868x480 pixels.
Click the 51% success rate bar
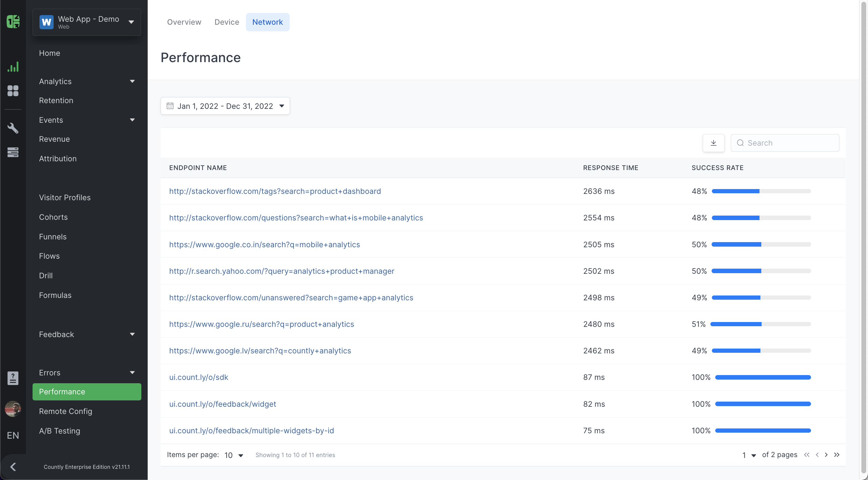[760, 324]
